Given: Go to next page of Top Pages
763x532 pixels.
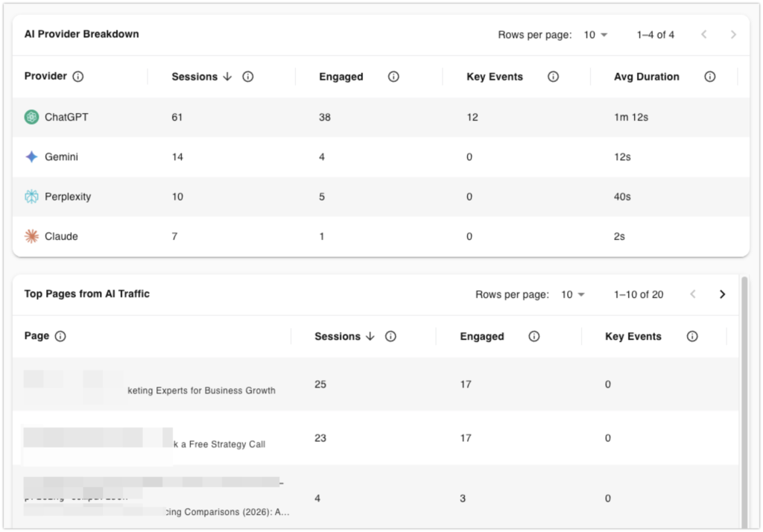Looking at the screenshot, I should (722, 294).
